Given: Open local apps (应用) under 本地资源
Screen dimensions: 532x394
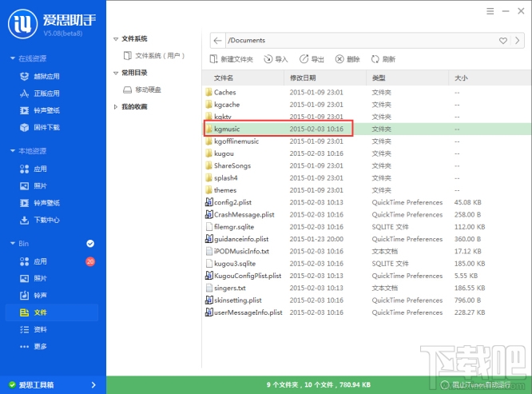Looking at the screenshot, I should 34,169.
